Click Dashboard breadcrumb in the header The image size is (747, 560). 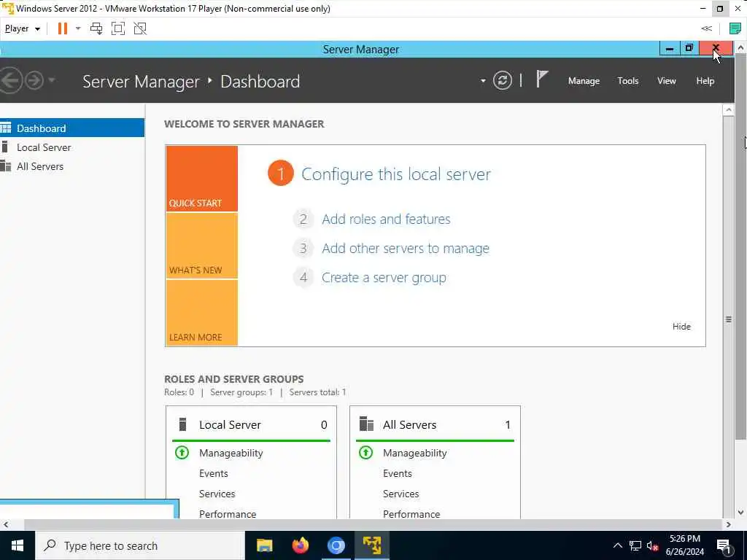point(260,82)
